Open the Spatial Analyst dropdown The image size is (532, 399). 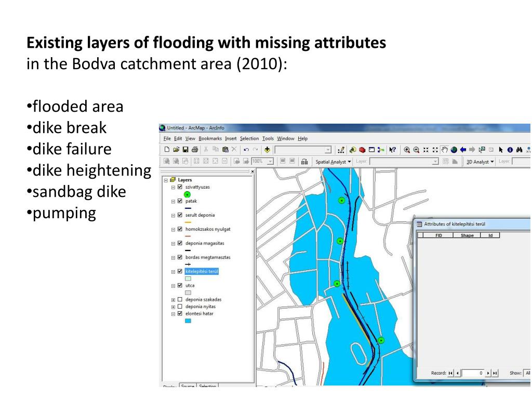pyautogui.click(x=333, y=162)
